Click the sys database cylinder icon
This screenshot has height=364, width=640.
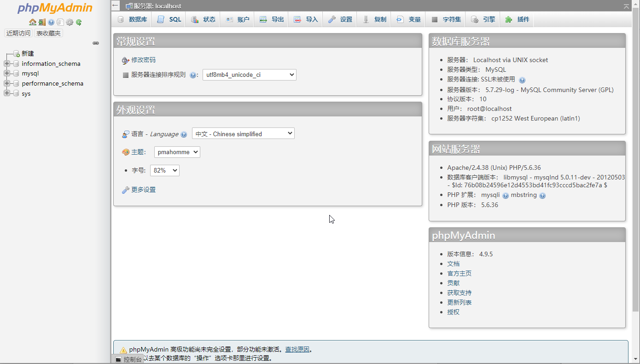click(x=17, y=93)
